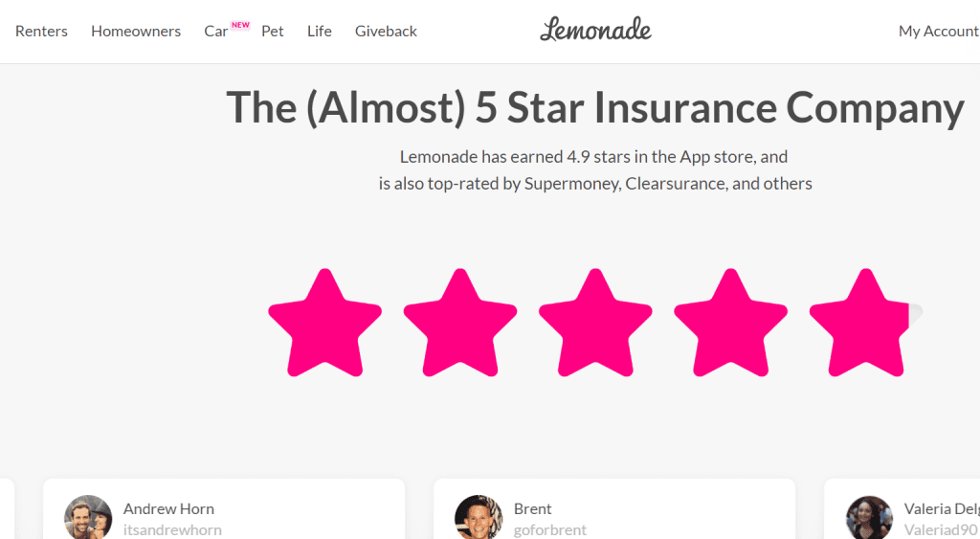The image size is (980, 539).
Task: Select Pet in the navigation bar
Action: [273, 31]
